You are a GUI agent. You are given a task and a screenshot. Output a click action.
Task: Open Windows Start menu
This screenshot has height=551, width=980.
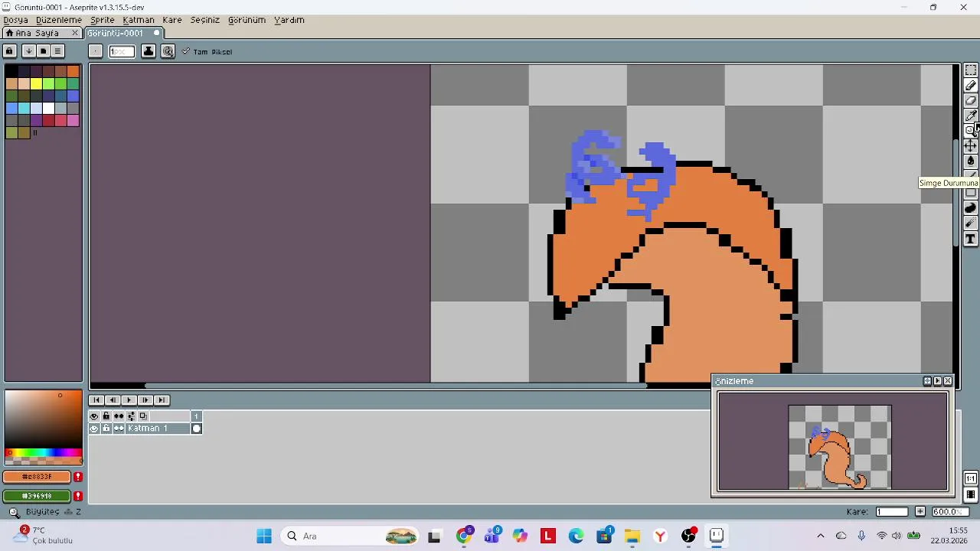click(x=264, y=536)
